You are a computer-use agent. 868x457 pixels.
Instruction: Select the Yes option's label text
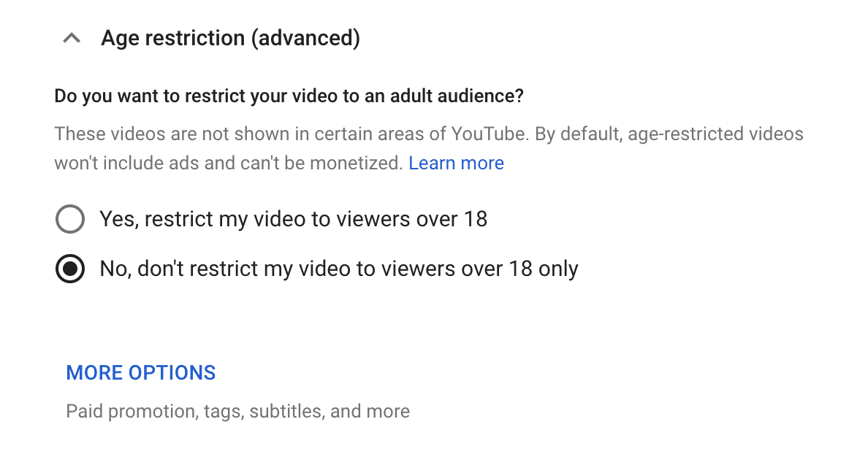tap(293, 218)
